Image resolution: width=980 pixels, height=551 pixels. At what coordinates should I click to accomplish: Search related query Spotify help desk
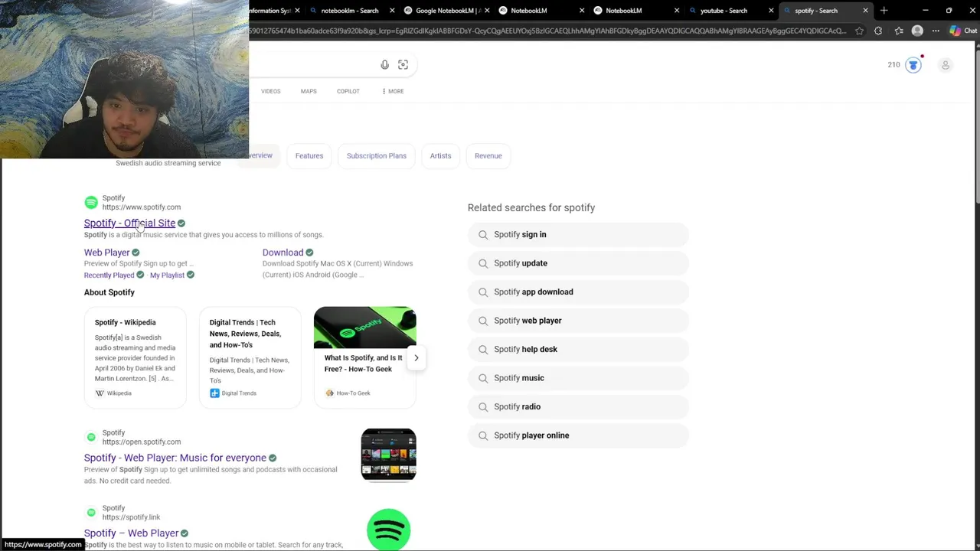coord(578,350)
